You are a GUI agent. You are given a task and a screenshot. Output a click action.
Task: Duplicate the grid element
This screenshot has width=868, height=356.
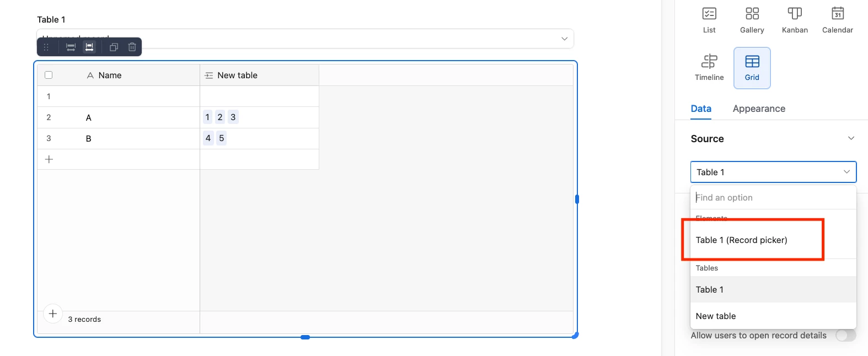pyautogui.click(x=114, y=47)
